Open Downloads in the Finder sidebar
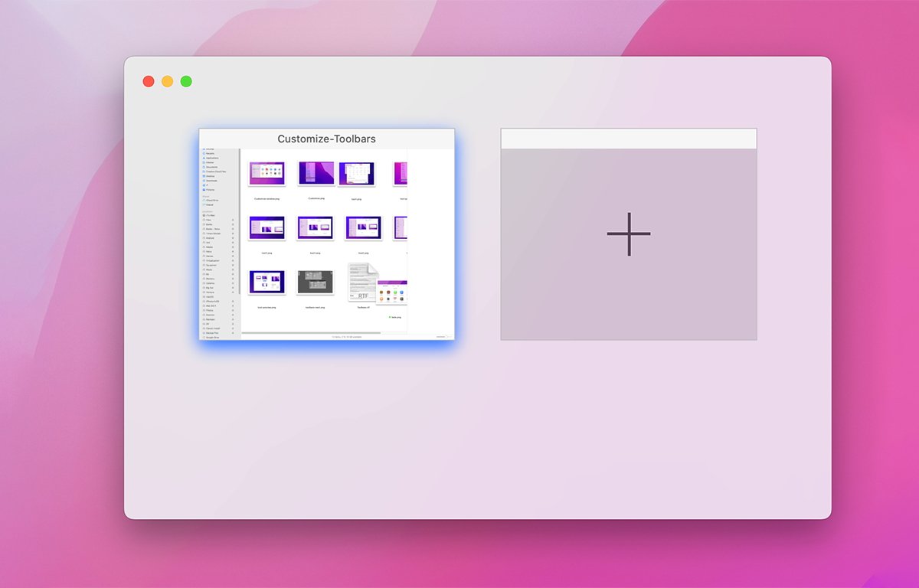The image size is (919, 588). 211,181
